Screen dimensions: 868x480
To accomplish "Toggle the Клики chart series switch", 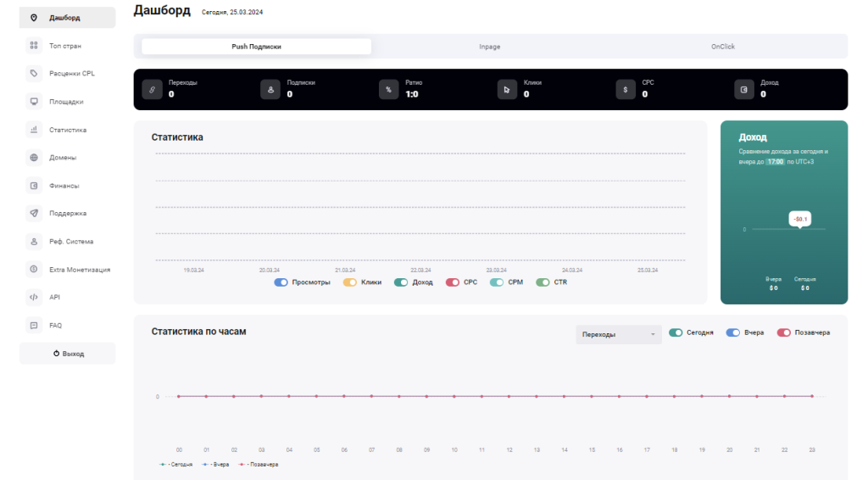I will point(350,282).
